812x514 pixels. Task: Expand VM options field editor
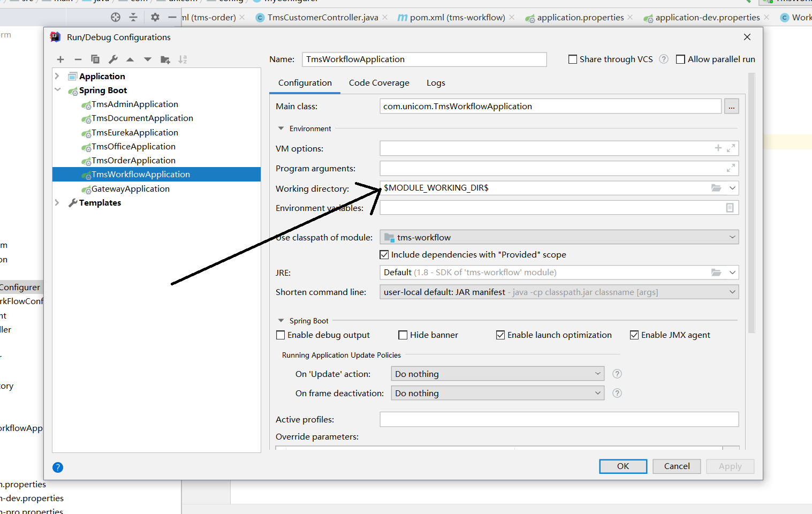(731, 148)
